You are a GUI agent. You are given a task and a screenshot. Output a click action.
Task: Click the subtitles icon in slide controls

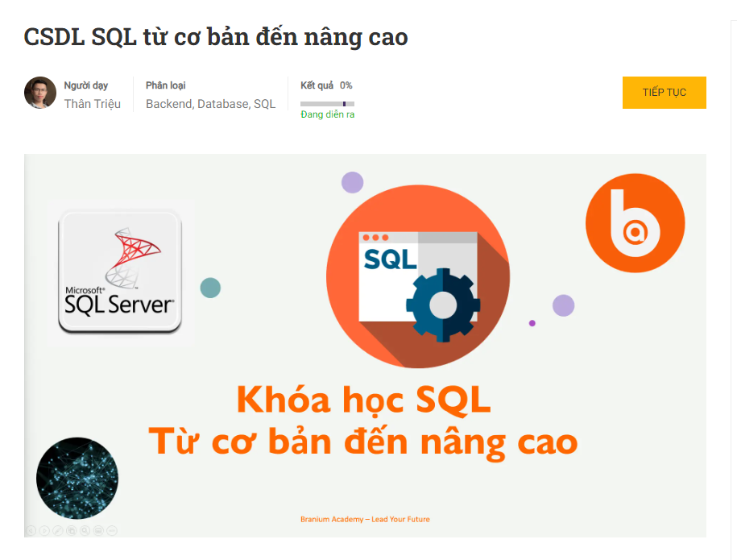pos(99,530)
